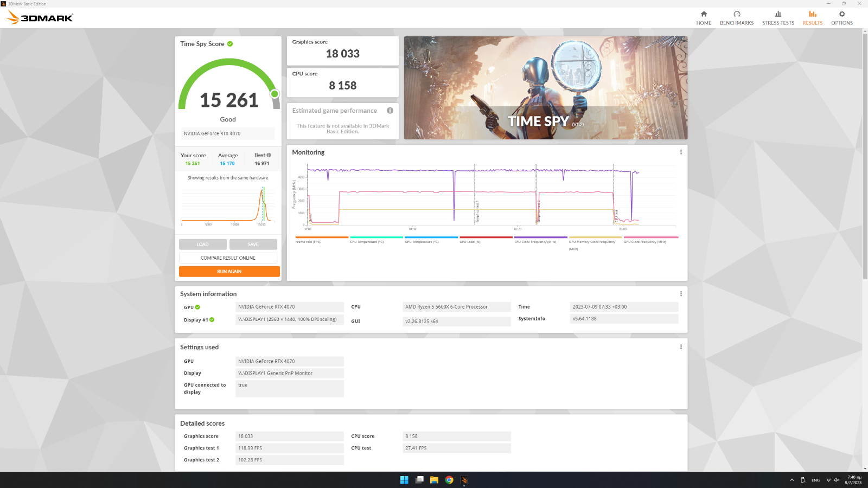
Task: Click SystemInfo version v5.64.1188
Action: (x=624, y=319)
